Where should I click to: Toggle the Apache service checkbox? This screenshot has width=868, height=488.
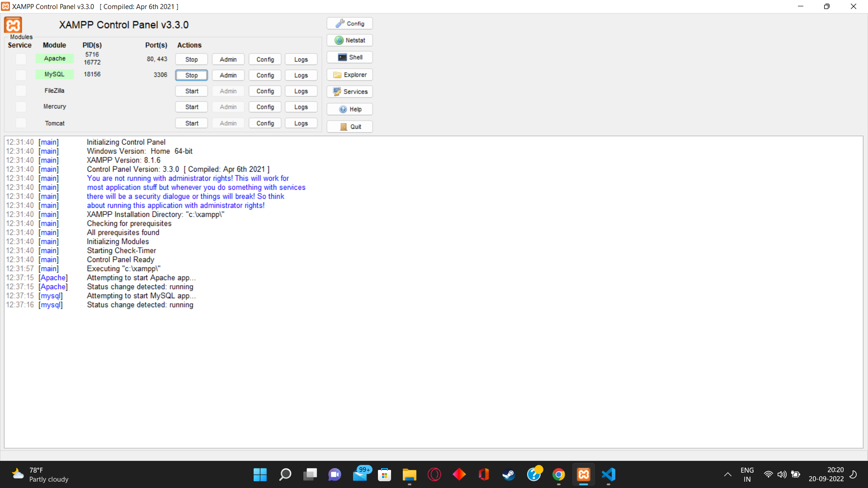point(21,59)
